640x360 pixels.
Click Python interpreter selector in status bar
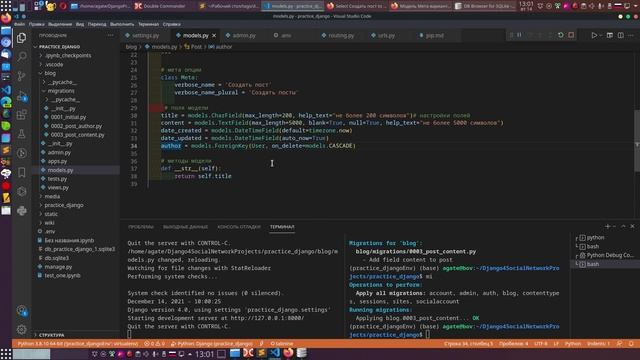[x=78, y=344]
